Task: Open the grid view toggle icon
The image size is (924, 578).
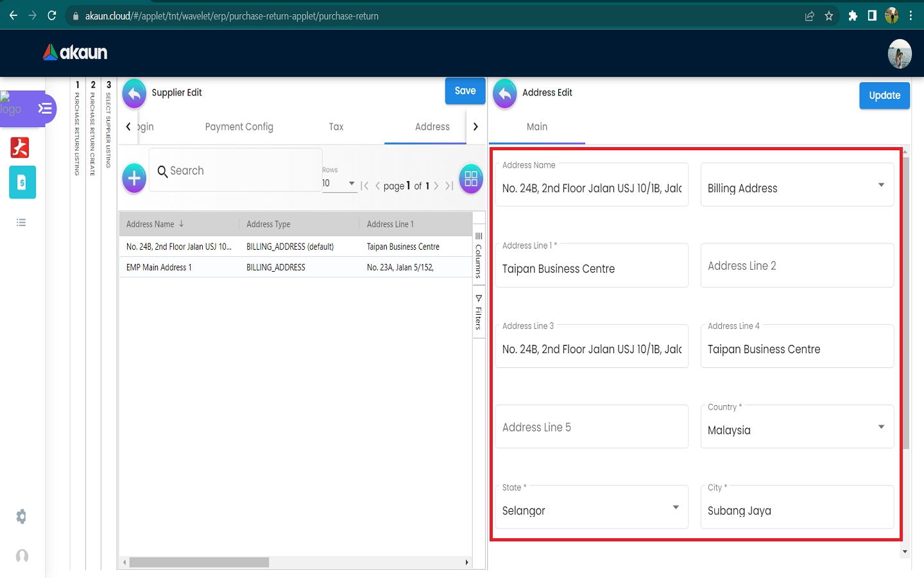Action: (471, 179)
